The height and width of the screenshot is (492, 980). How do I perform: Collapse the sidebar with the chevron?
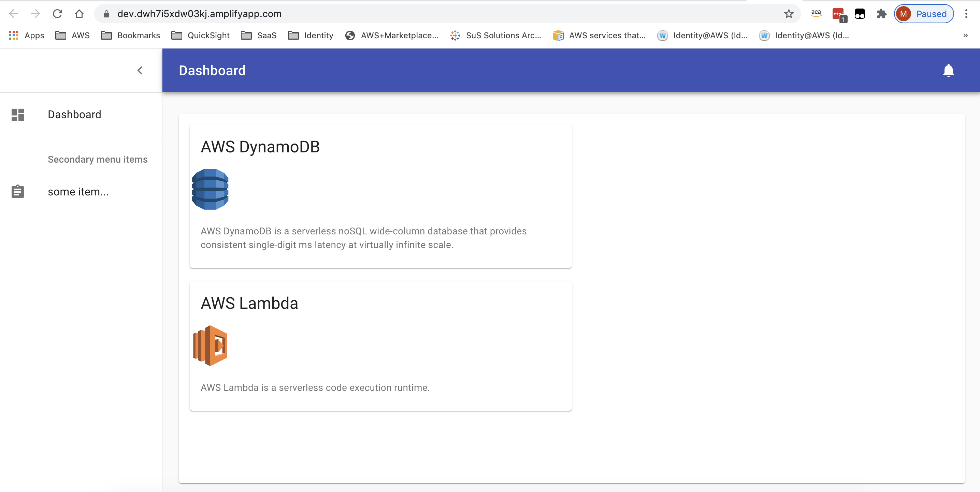pyautogui.click(x=140, y=70)
